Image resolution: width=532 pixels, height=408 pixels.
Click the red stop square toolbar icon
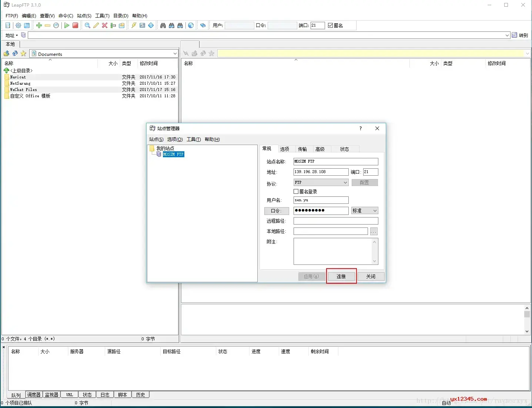[75, 26]
